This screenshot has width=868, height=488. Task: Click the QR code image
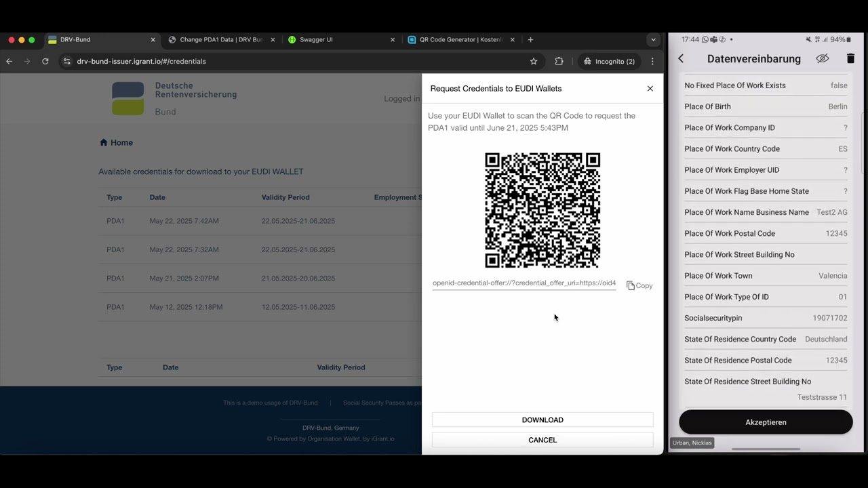point(542,210)
